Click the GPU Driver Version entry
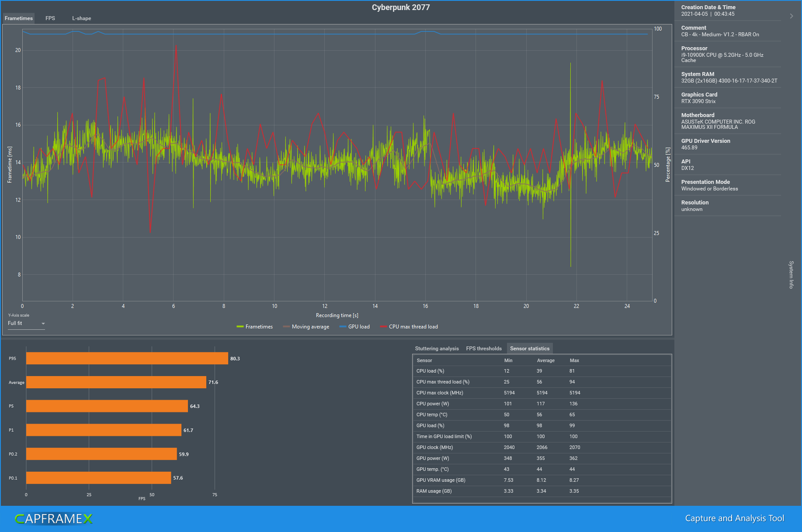 (728, 144)
